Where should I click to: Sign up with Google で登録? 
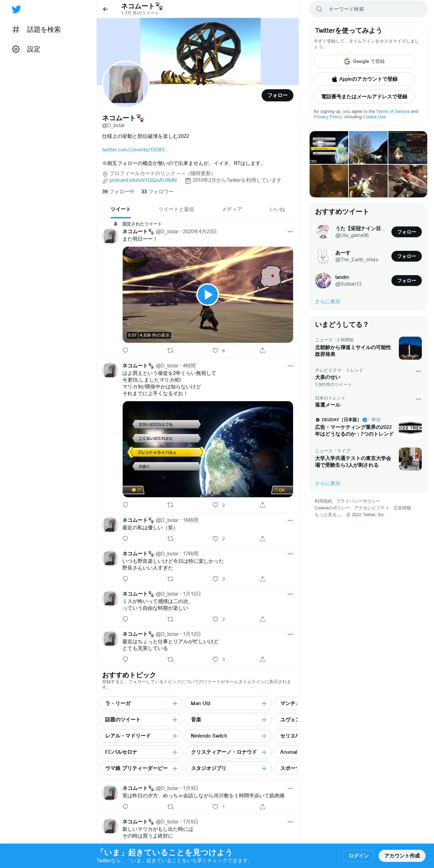(364, 62)
